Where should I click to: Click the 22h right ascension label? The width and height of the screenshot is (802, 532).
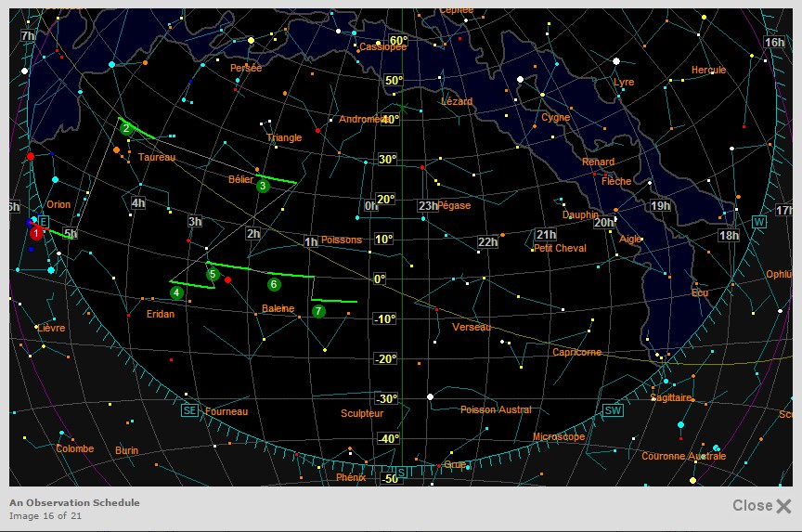487,241
